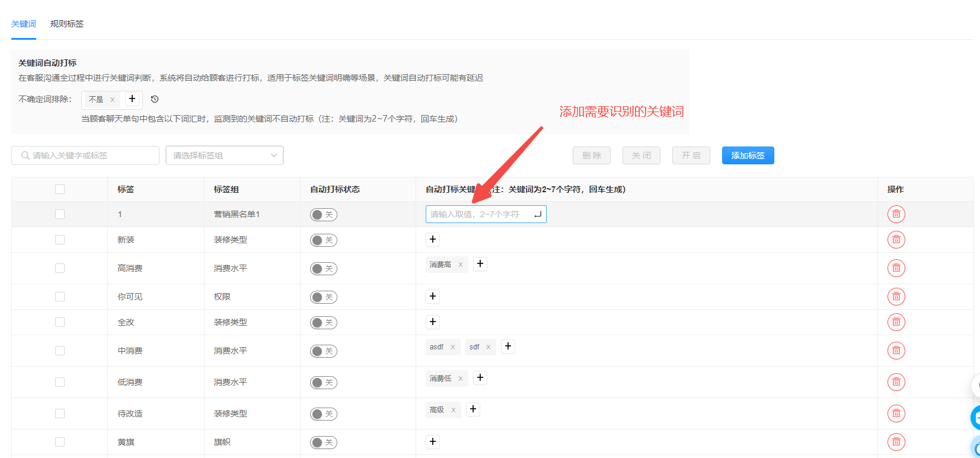The width and height of the screenshot is (980, 458).
Task: Add keyword plus for 全改 row
Action: pos(433,322)
